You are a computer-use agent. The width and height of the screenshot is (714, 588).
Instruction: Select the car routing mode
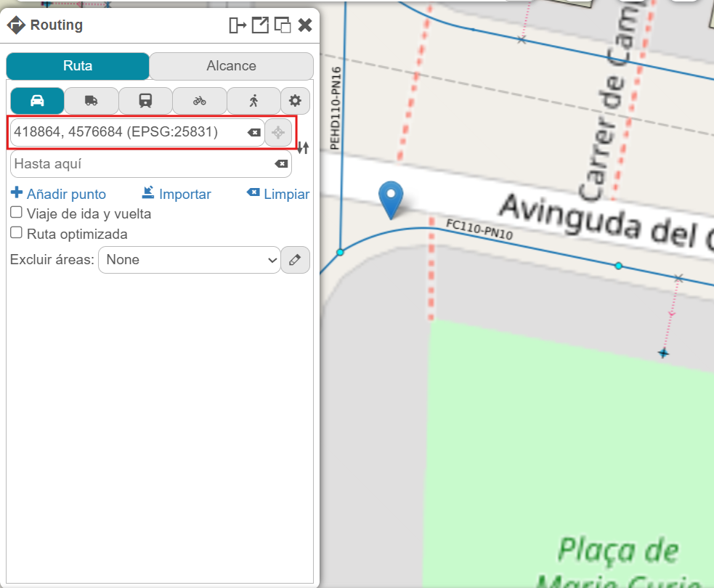(x=37, y=101)
